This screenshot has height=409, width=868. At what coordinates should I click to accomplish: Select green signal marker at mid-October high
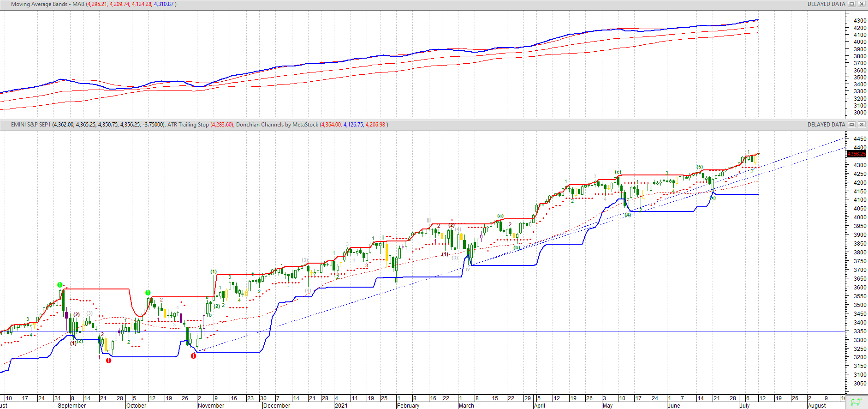(148, 293)
